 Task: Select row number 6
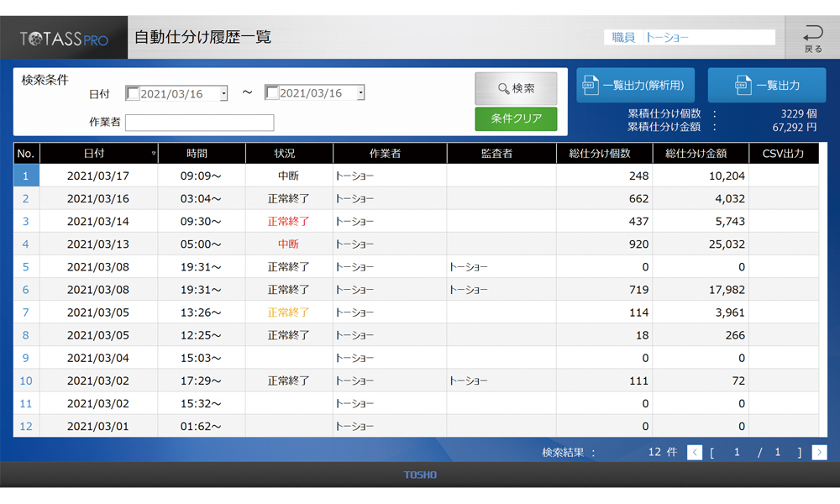pos(26,290)
